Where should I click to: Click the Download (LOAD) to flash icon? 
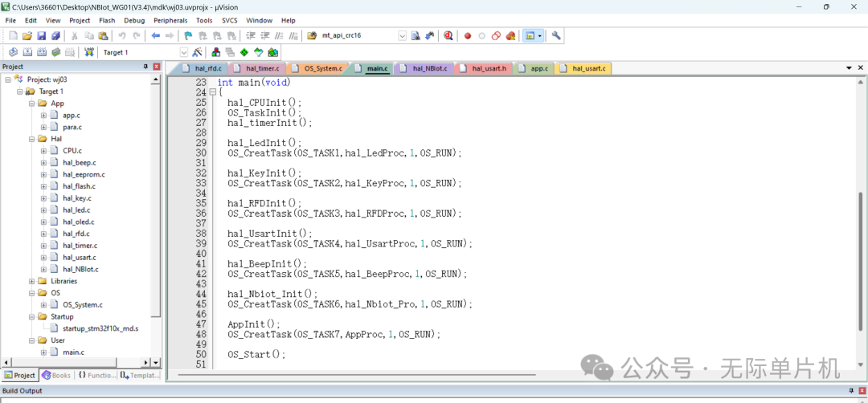tap(89, 52)
